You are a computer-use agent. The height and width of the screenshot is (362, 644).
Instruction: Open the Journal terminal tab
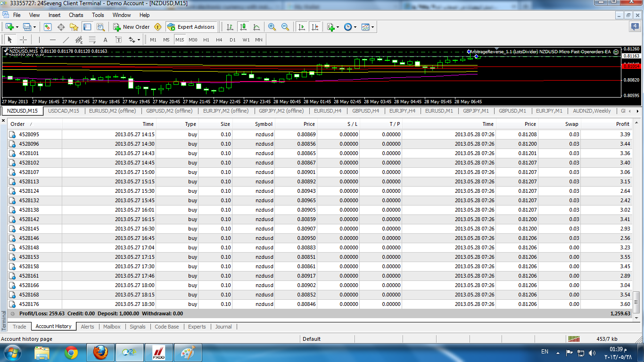pos(223,327)
